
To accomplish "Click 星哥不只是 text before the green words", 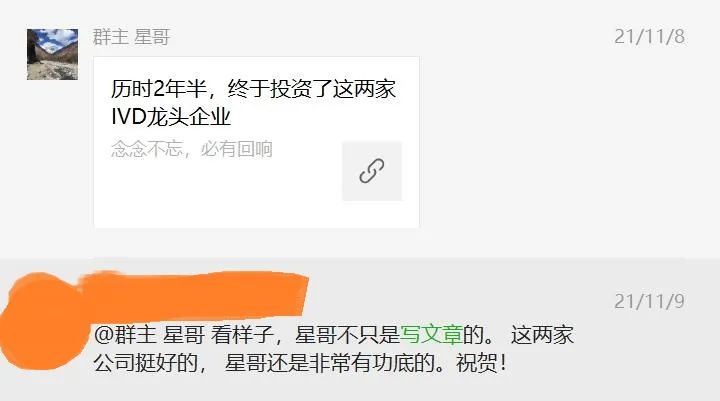I will pos(347,335).
